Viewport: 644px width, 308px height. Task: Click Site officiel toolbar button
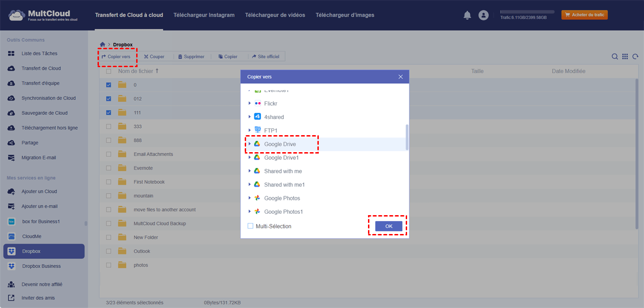[266, 57]
